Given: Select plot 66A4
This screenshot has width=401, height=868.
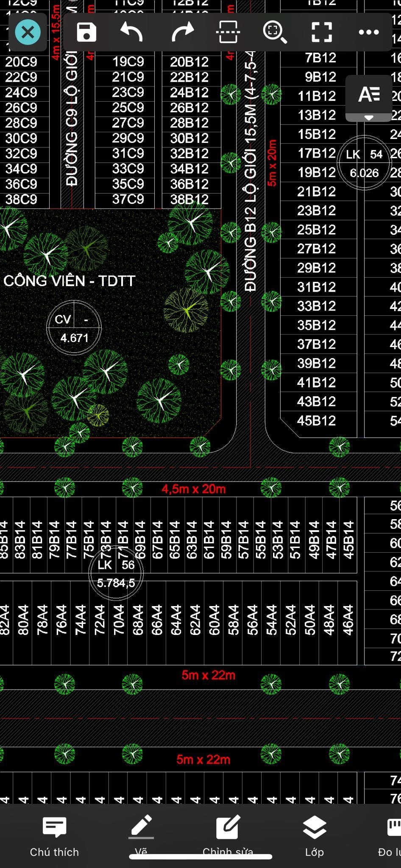Looking at the screenshot, I should click(x=157, y=620).
